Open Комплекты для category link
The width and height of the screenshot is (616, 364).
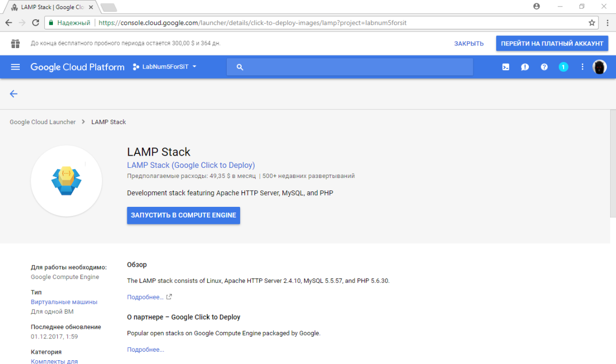54,361
